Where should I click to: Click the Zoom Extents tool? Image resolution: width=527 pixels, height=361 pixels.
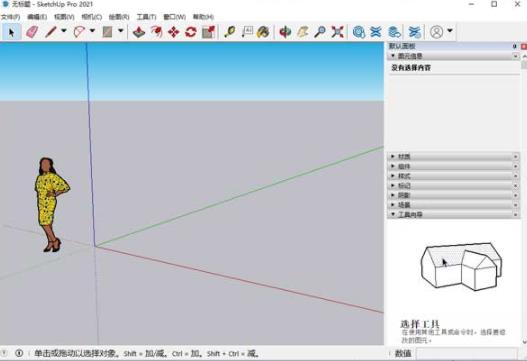(x=337, y=32)
